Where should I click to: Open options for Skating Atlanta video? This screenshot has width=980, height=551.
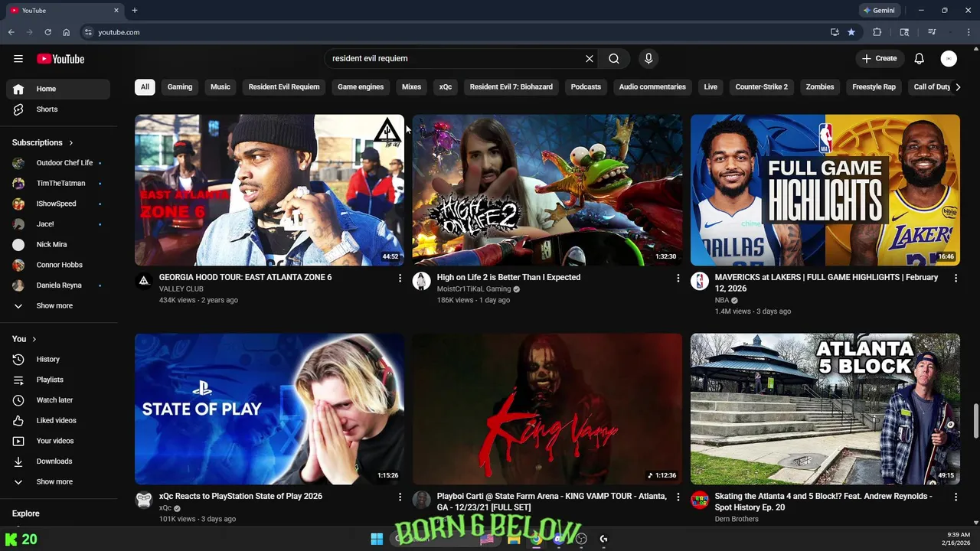coord(955,497)
